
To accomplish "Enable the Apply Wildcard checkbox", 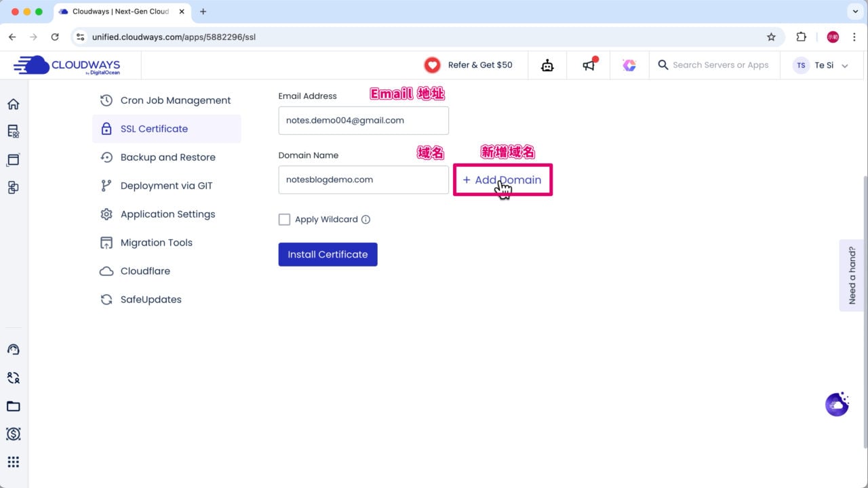I will (284, 220).
